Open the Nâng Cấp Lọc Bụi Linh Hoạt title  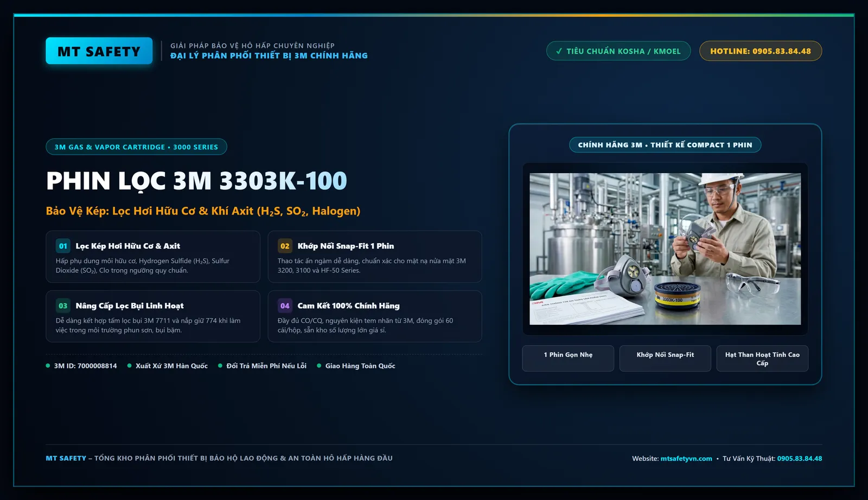coord(130,306)
